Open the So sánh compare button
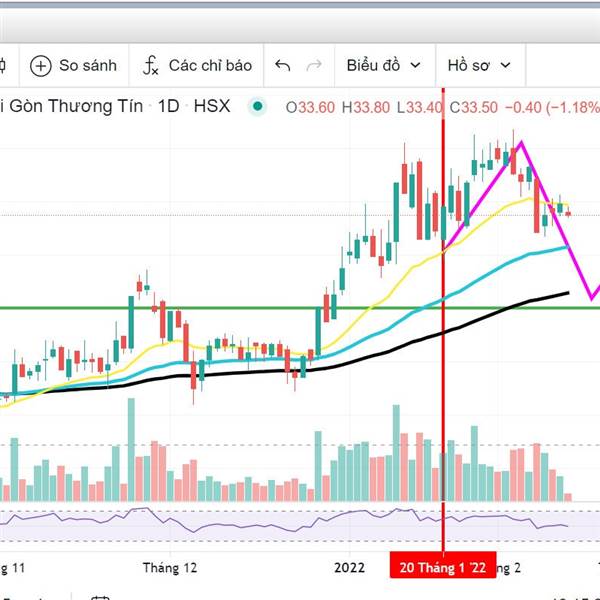 click(x=74, y=65)
